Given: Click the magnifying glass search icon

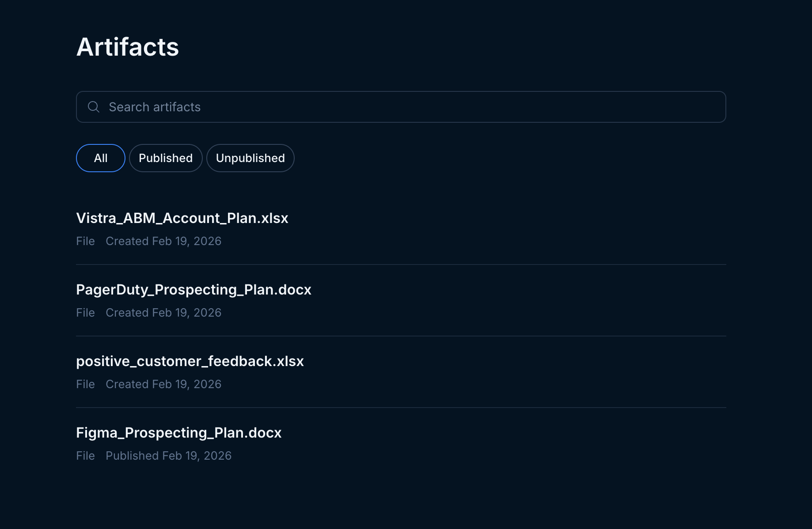Looking at the screenshot, I should point(94,107).
